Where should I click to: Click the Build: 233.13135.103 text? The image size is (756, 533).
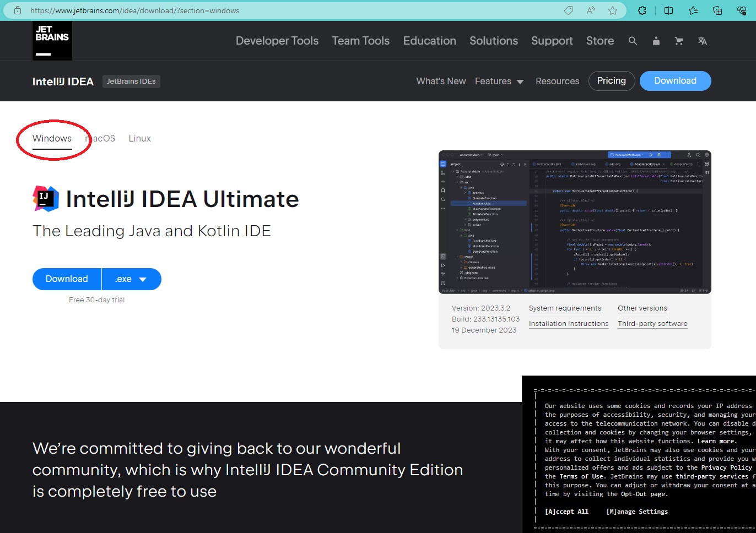click(x=485, y=319)
